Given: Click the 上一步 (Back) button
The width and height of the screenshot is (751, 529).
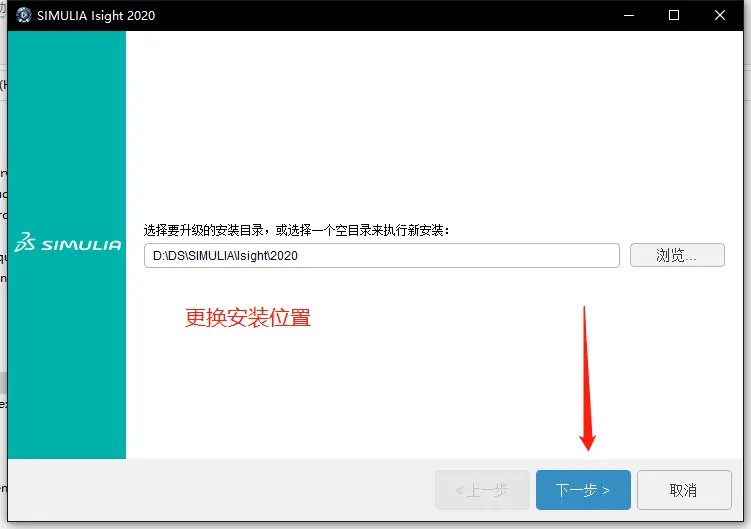Looking at the screenshot, I should click(482, 490).
